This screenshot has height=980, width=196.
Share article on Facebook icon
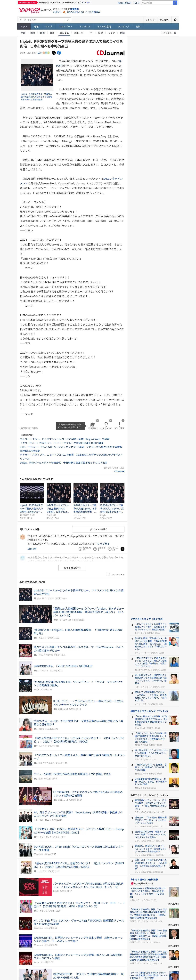coord(59,53)
